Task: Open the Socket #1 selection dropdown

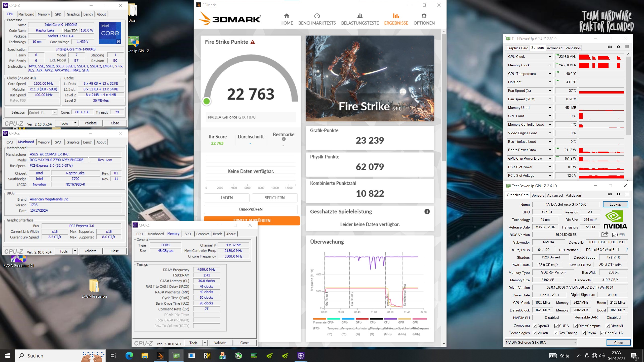Action: click(43, 112)
